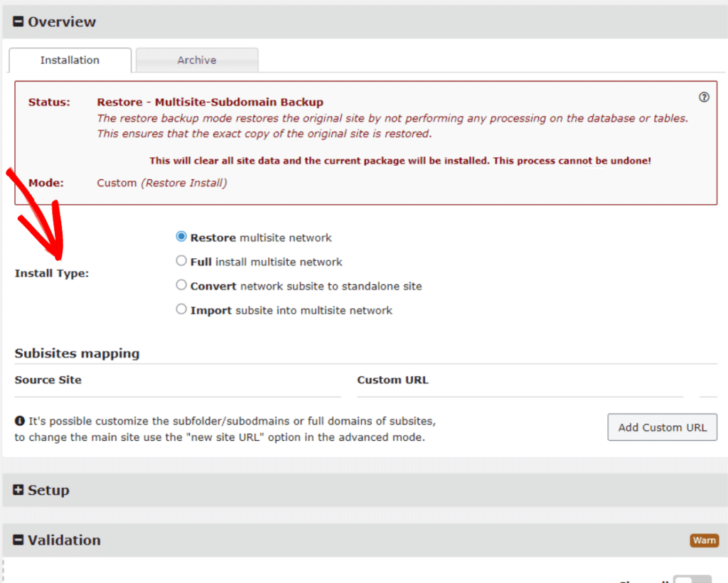
Task: Click the Custom URL column header
Action: [x=392, y=380]
